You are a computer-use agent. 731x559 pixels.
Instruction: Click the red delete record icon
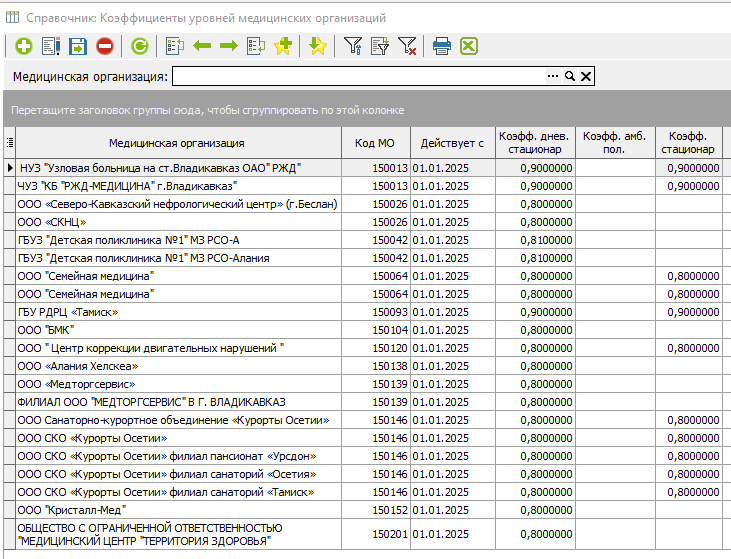point(105,46)
